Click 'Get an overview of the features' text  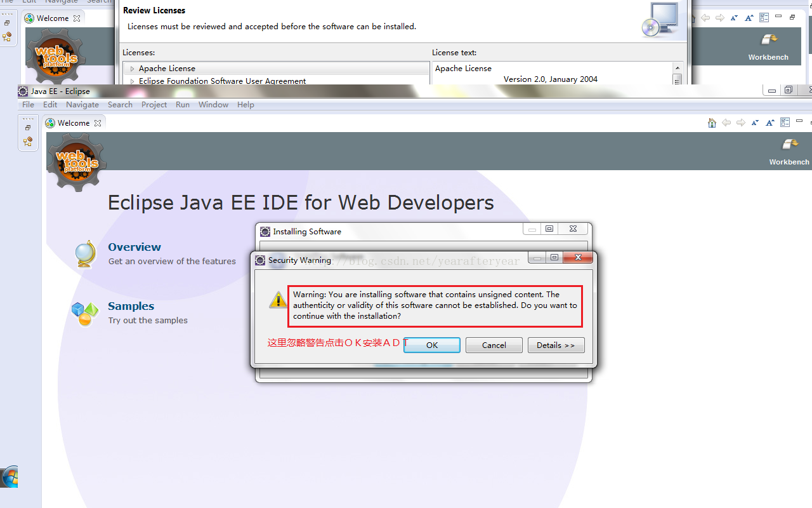click(x=172, y=261)
